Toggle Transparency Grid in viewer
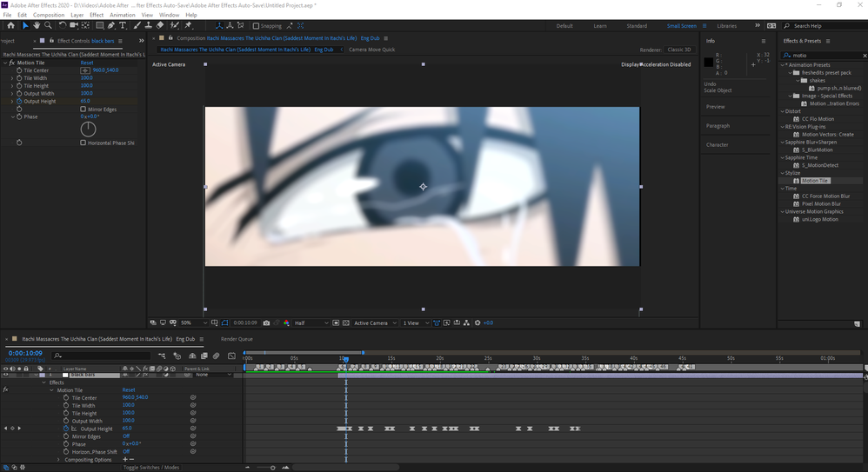The height and width of the screenshot is (472, 868). pyautogui.click(x=346, y=322)
